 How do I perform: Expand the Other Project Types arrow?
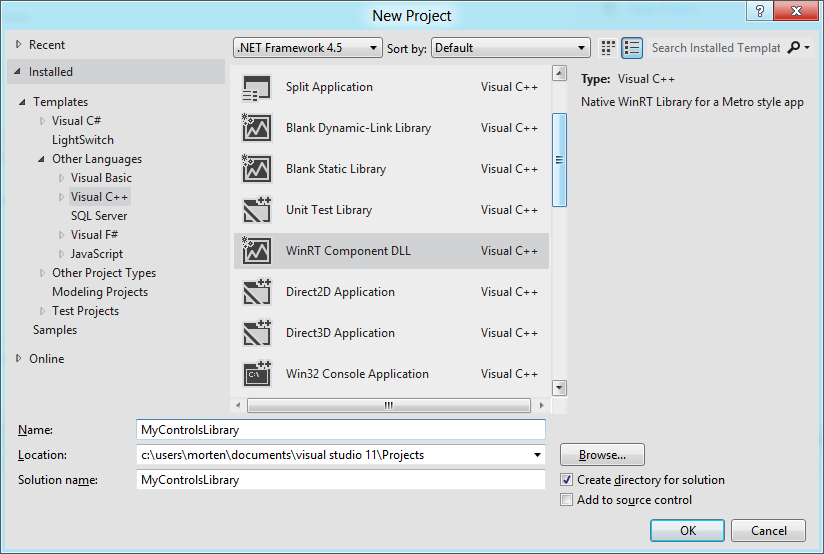click(x=42, y=273)
